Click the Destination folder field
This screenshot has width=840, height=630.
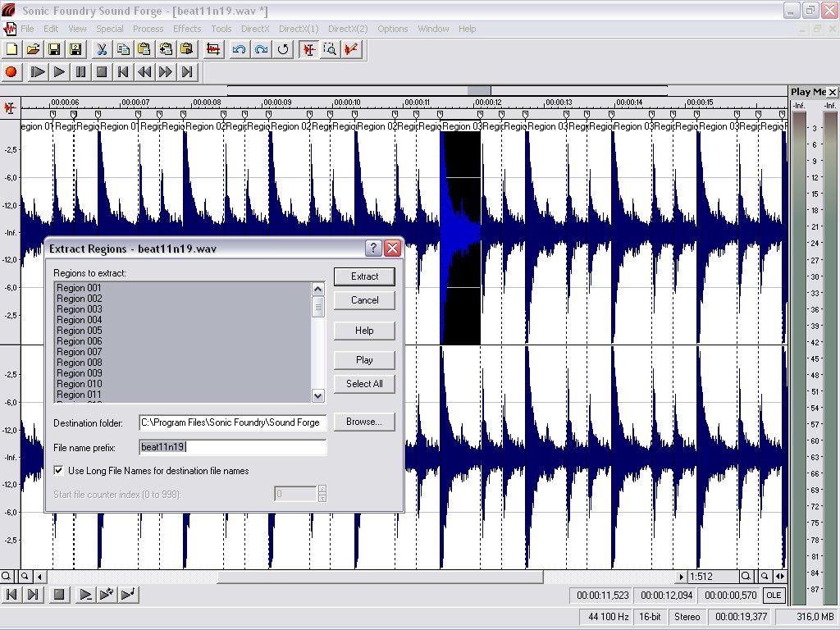pos(232,422)
